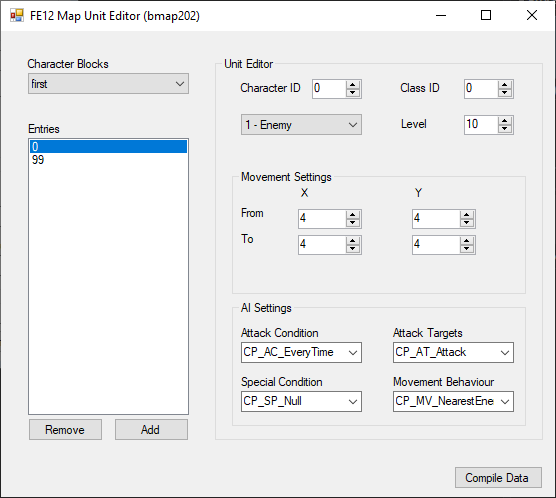556x498 pixels.
Task: Open the Character Blocks dropdown
Action: click(x=109, y=84)
